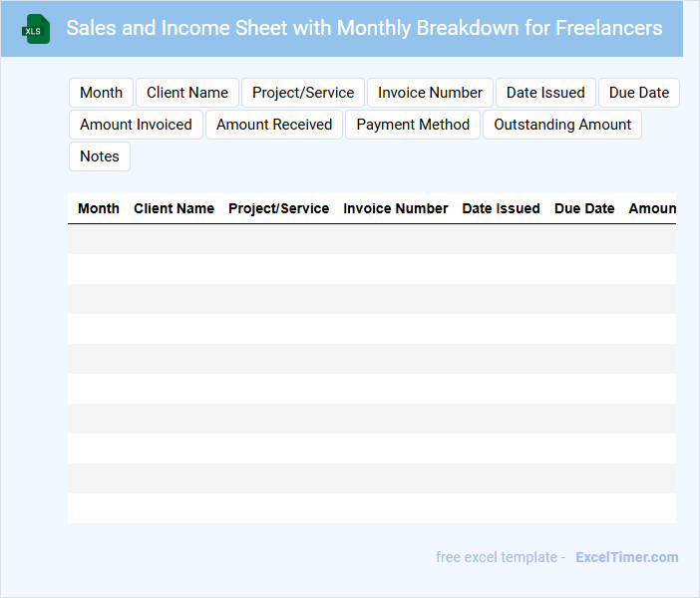Viewport: 700px width, 598px height.
Task: Select the Amount Received tag
Action: coord(274,125)
